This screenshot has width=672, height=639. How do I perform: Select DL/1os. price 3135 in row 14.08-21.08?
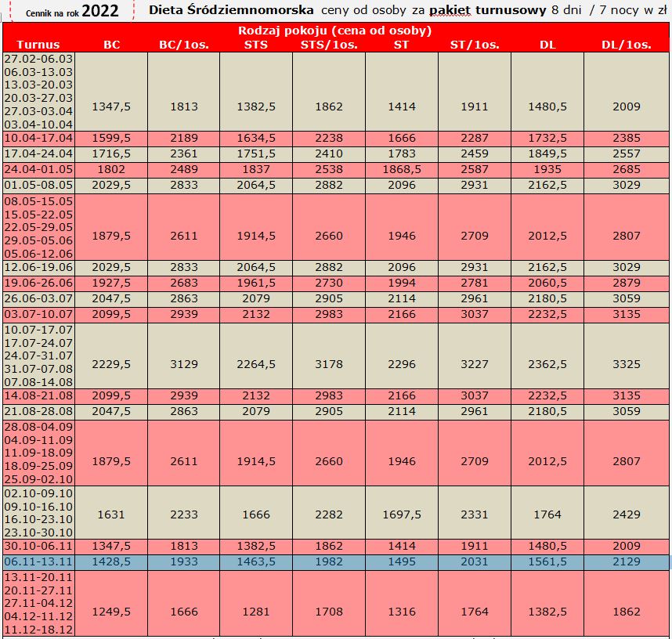(x=626, y=395)
